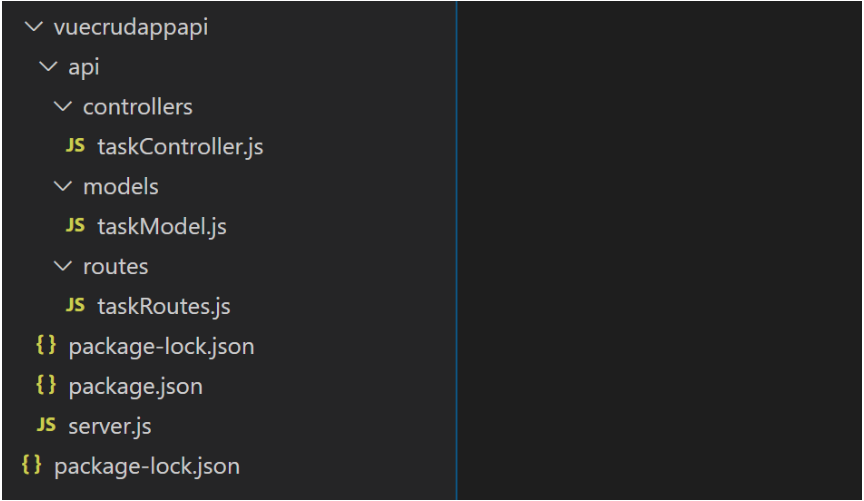Image resolution: width=864 pixels, height=501 pixels.
Task: Click the JS icon of taskRoutes.js
Action: pos(75,306)
